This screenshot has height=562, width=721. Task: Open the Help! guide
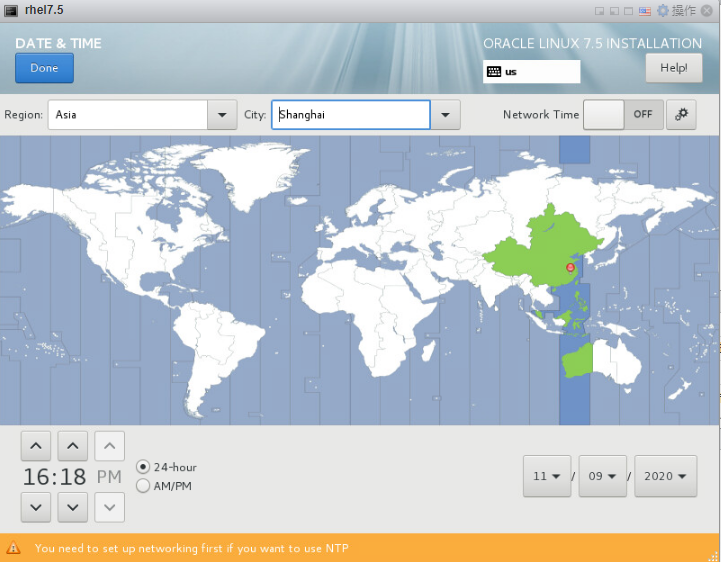coord(674,68)
